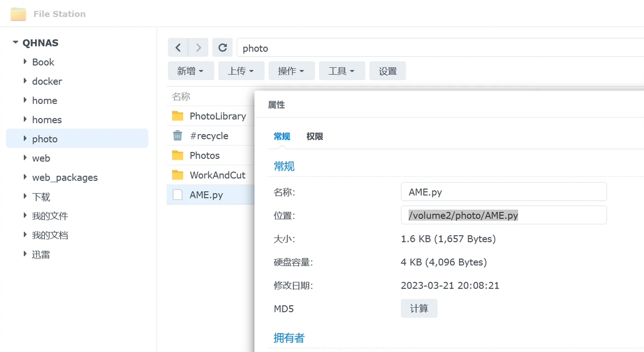Select the 我的文件 tree item
Viewport: 644px width, 352px height.
click(50, 216)
